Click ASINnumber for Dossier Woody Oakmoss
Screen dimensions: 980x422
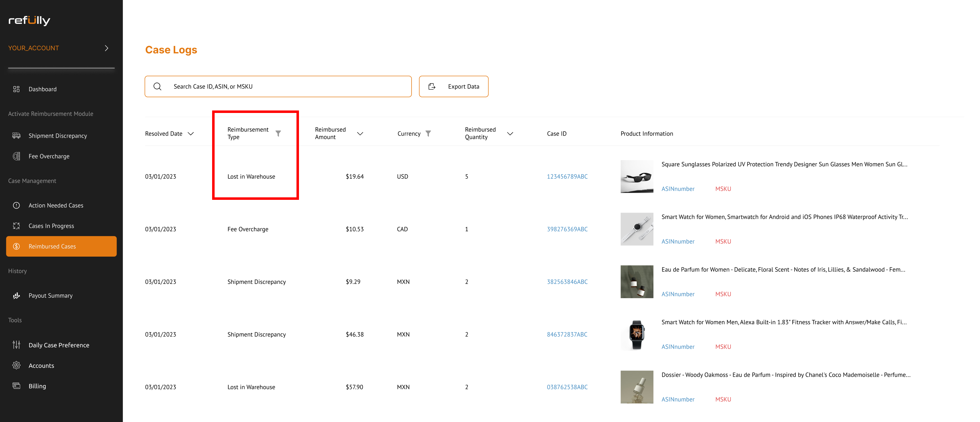click(x=678, y=400)
